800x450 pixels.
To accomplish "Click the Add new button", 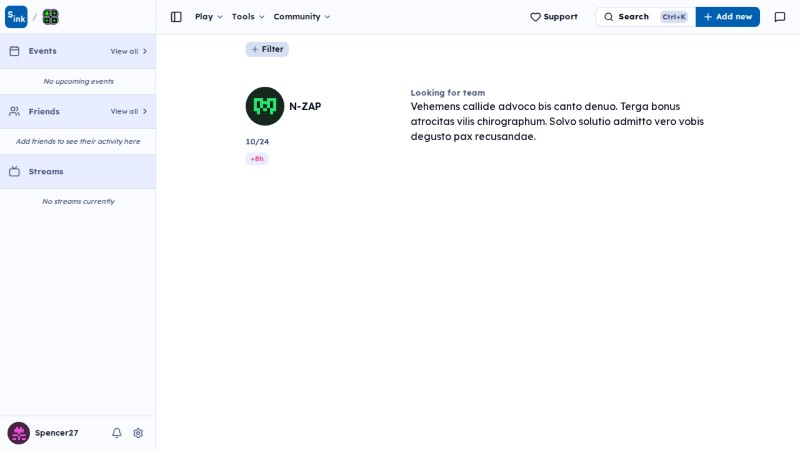I will (x=728, y=17).
